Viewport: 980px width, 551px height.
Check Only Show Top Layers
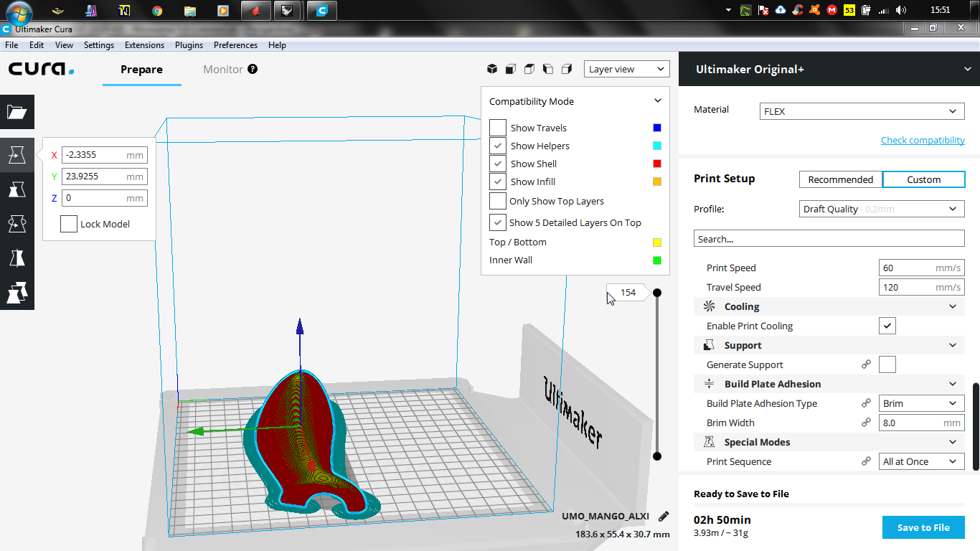[498, 201]
